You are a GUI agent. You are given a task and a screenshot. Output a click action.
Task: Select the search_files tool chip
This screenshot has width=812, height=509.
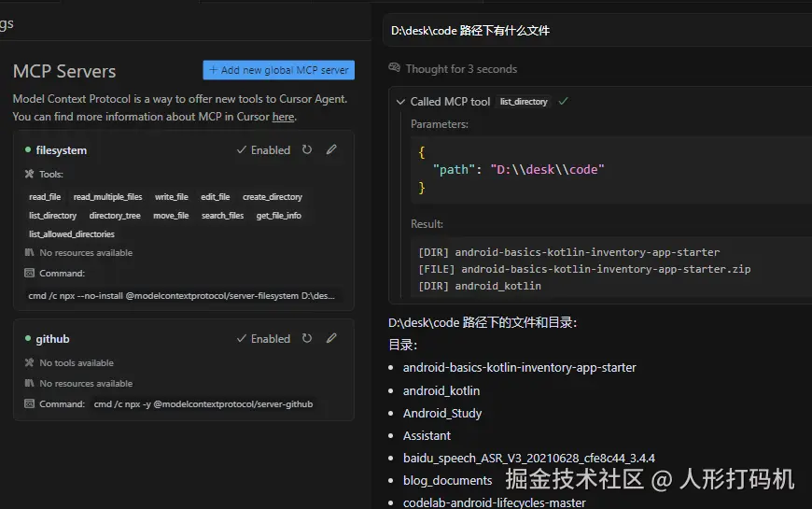click(223, 216)
